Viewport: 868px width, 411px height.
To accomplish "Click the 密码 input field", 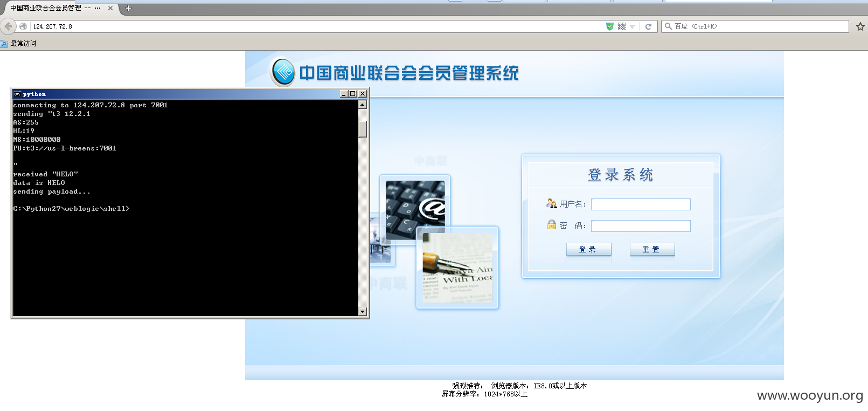I will (641, 226).
